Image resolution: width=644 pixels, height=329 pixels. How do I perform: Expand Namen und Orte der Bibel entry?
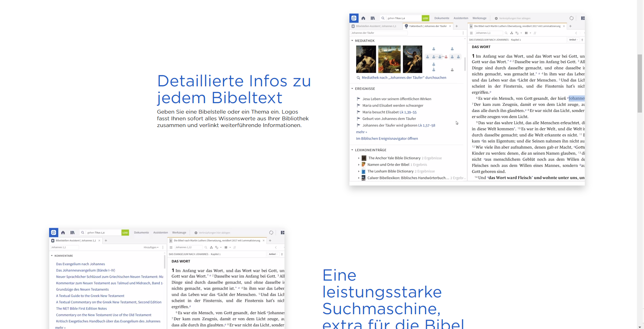pos(359,165)
